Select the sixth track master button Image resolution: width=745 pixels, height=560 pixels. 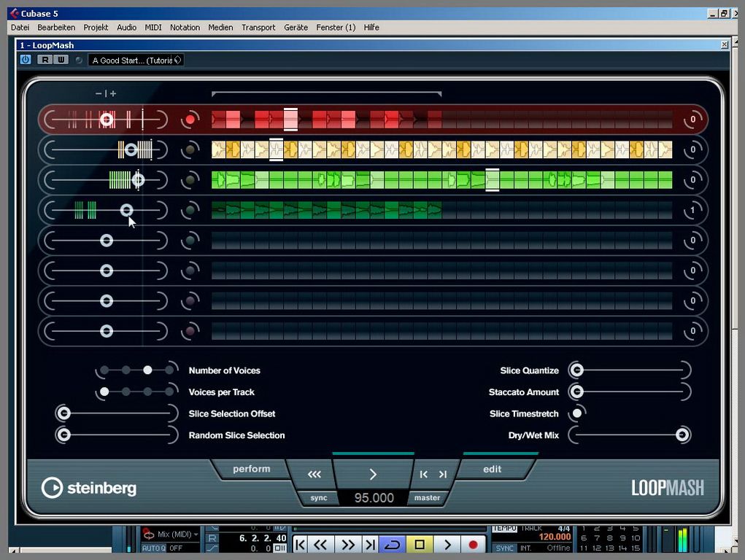tap(190, 271)
